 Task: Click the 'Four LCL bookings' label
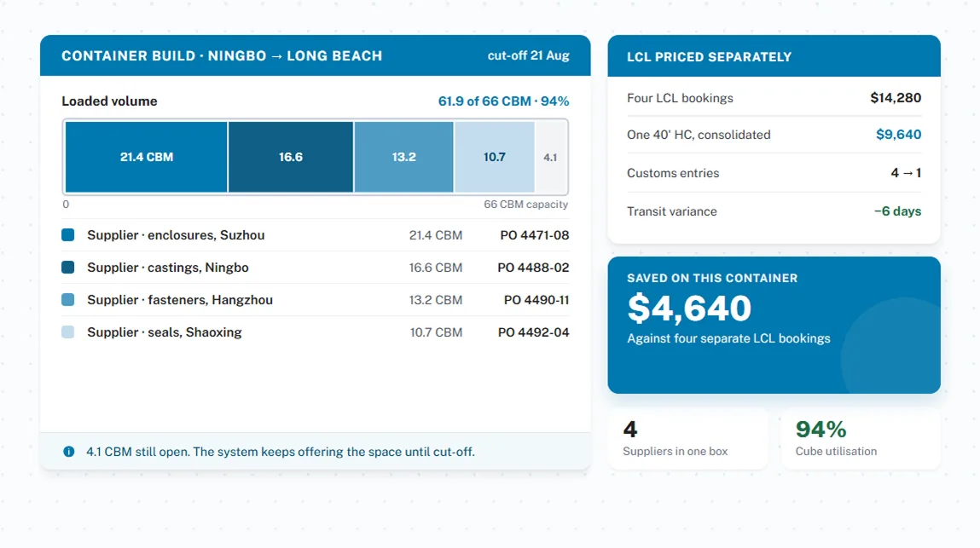680,98
